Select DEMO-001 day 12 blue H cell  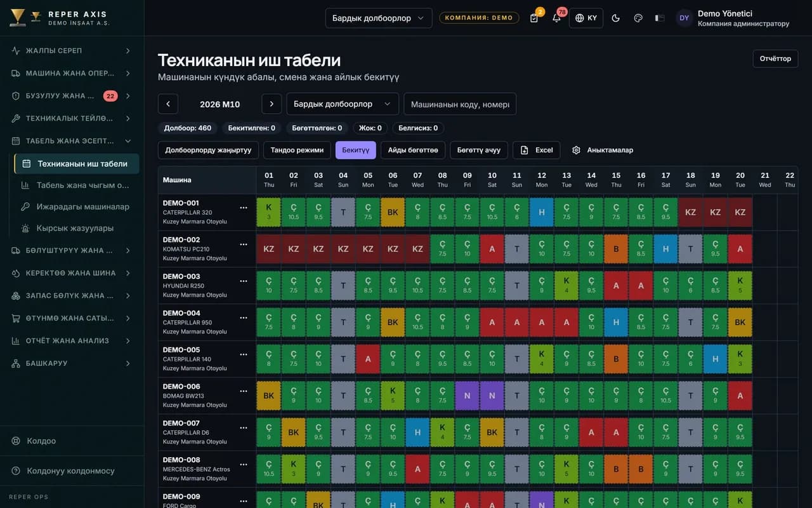pos(542,212)
